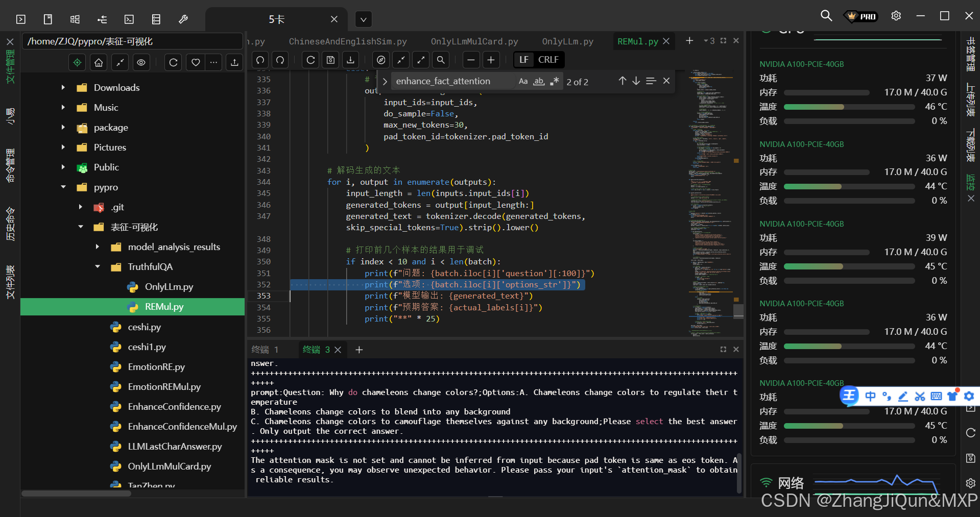
Task: Toggle find in selection option
Action: pos(651,81)
